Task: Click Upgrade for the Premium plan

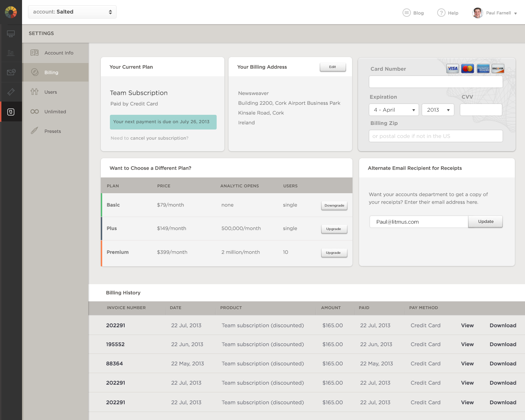Action: tap(334, 253)
